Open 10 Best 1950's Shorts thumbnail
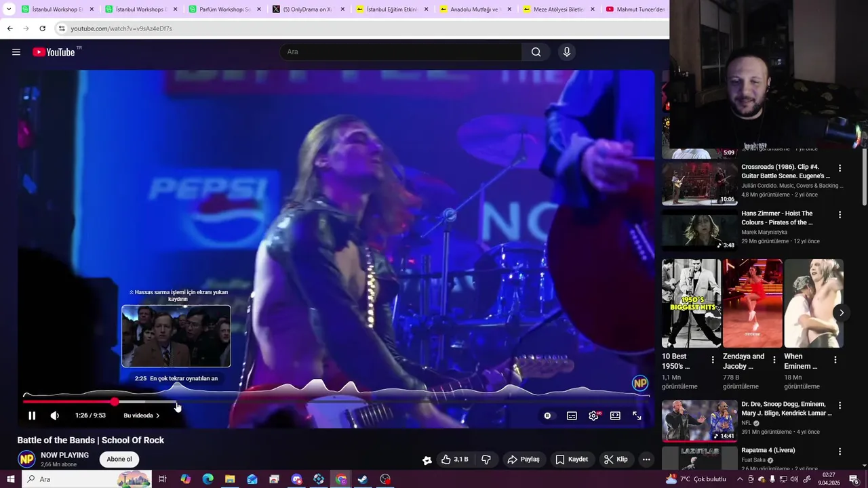Image resolution: width=868 pixels, height=488 pixels. tap(691, 303)
